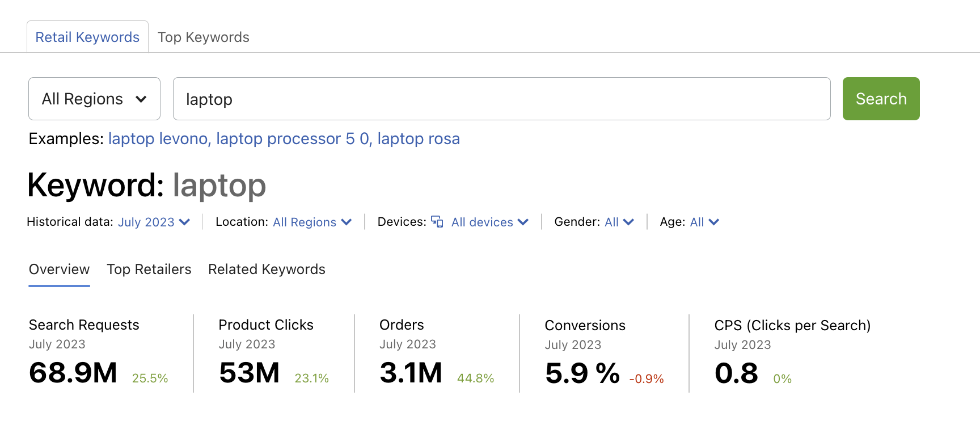Screen dimensions: 980x421
Task: Click the Conversions 5.9 % metric
Action: (x=582, y=373)
